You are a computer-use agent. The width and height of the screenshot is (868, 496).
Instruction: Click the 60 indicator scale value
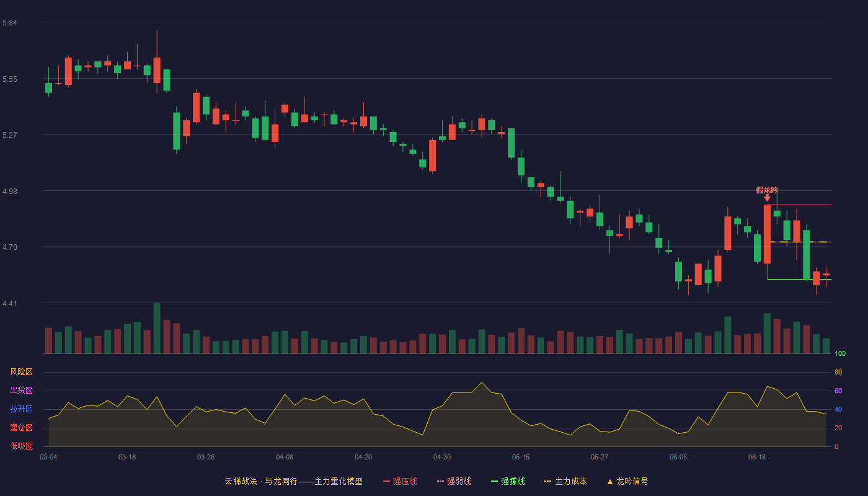coord(838,391)
